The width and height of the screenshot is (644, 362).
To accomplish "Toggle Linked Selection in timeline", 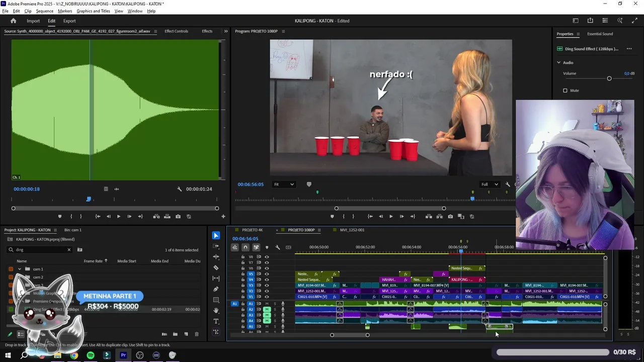I will [x=256, y=247].
